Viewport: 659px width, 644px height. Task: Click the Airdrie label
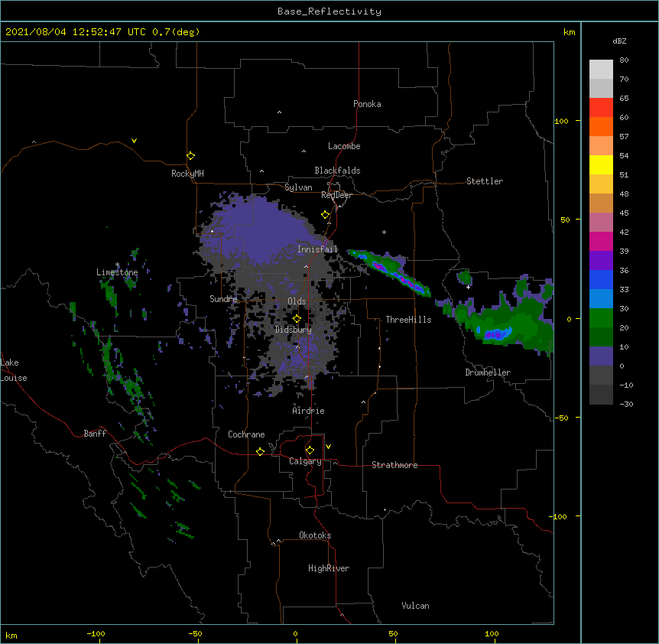coord(309,411)
